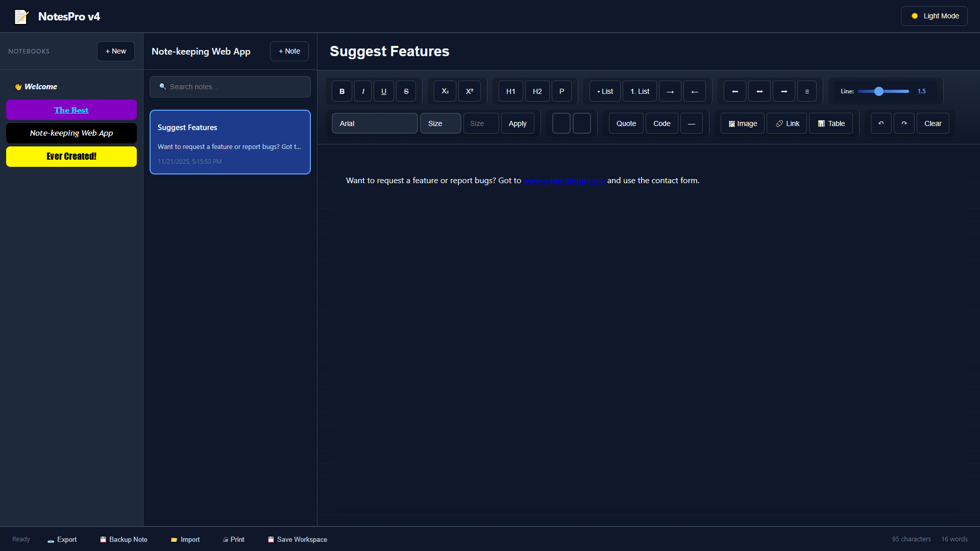Click the align center icon
This screenshot has width=980, height=551.
[759, 91]
